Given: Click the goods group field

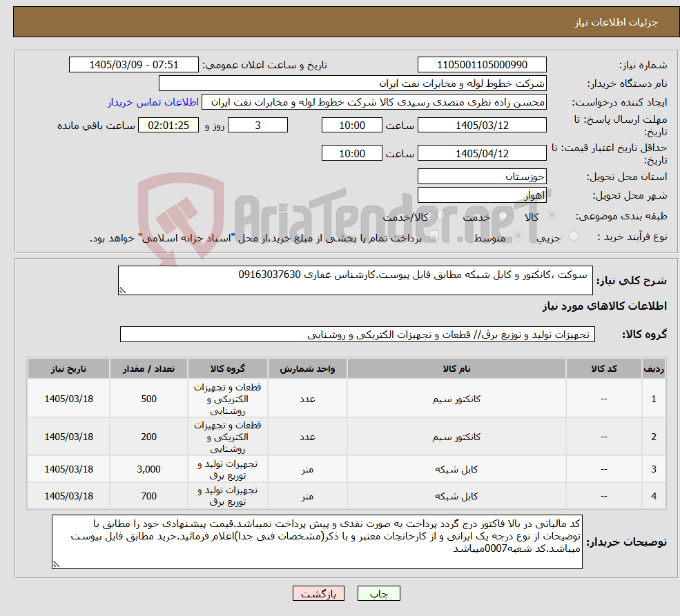Looking at the screenshot, I should tap(358, 335).
